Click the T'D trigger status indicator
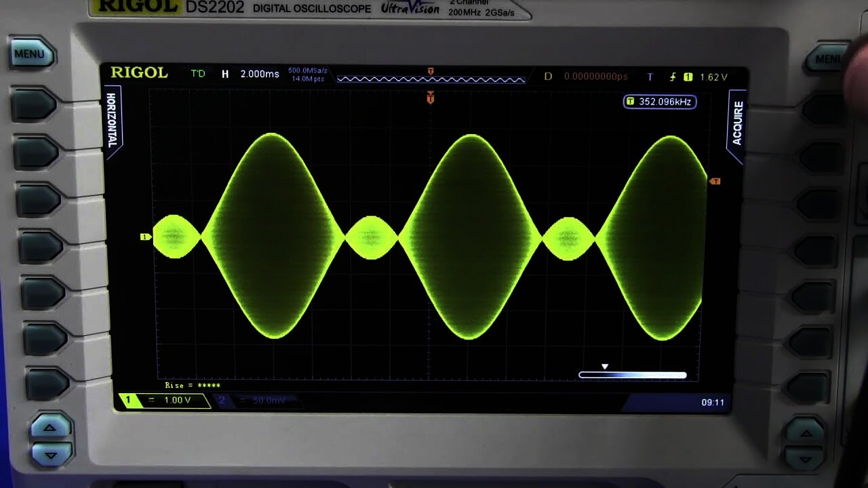This screenshot has width=868, height=488. pyautogui.click(x=197, y=73)
